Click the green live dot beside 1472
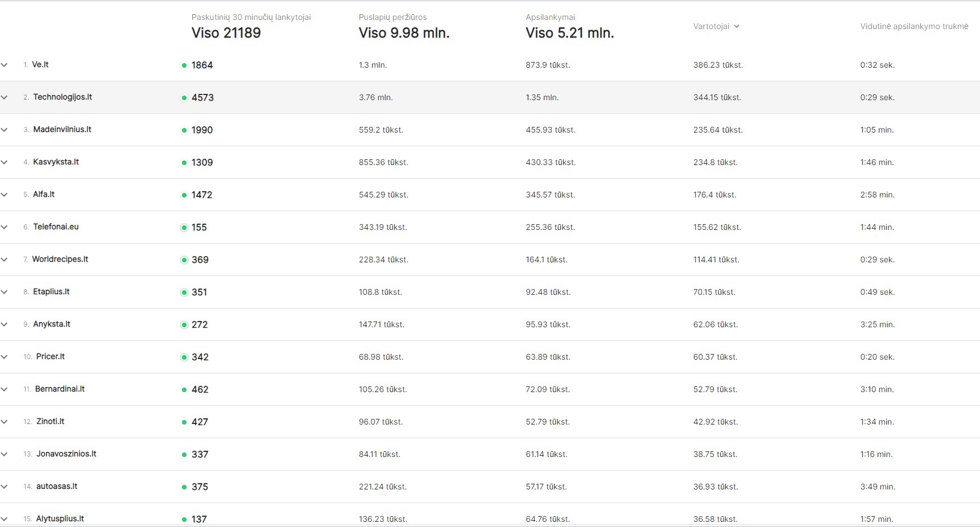The width and height of the screenshot is (980, 527). (184, 195)
